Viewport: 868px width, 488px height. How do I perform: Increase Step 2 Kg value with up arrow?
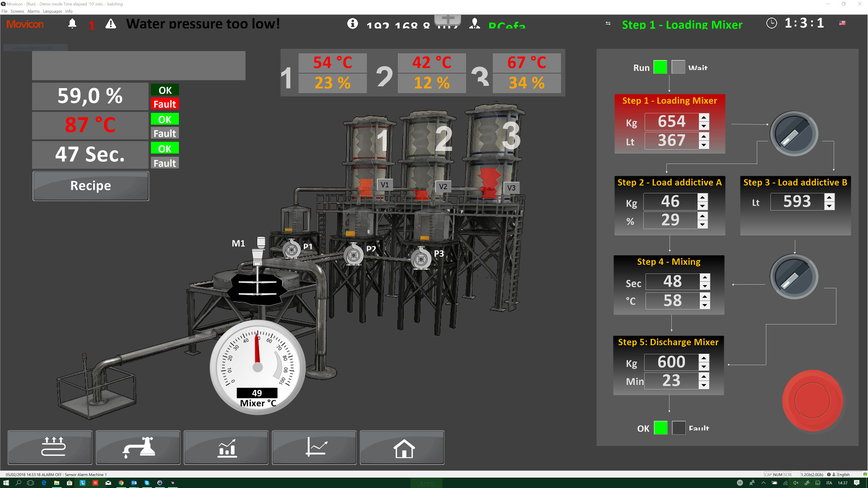[x=703, y=197]
